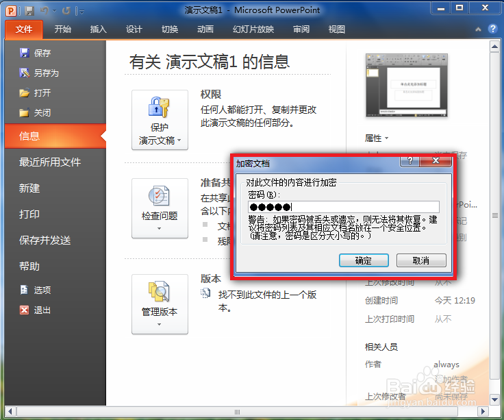Click the horizontal scrollbar left arrow
Image resolution: width=504 pixels, height=420 pixels.
[x=10, y=412]
